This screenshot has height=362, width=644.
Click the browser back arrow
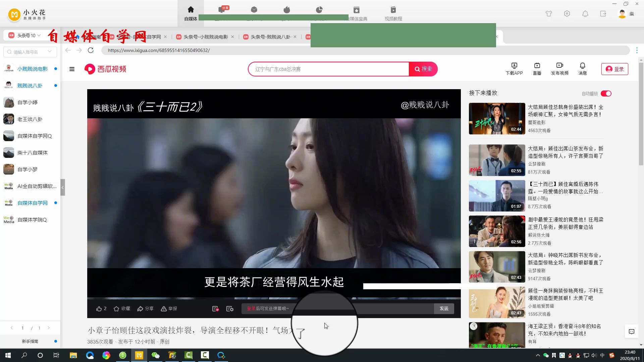[68, 50]
